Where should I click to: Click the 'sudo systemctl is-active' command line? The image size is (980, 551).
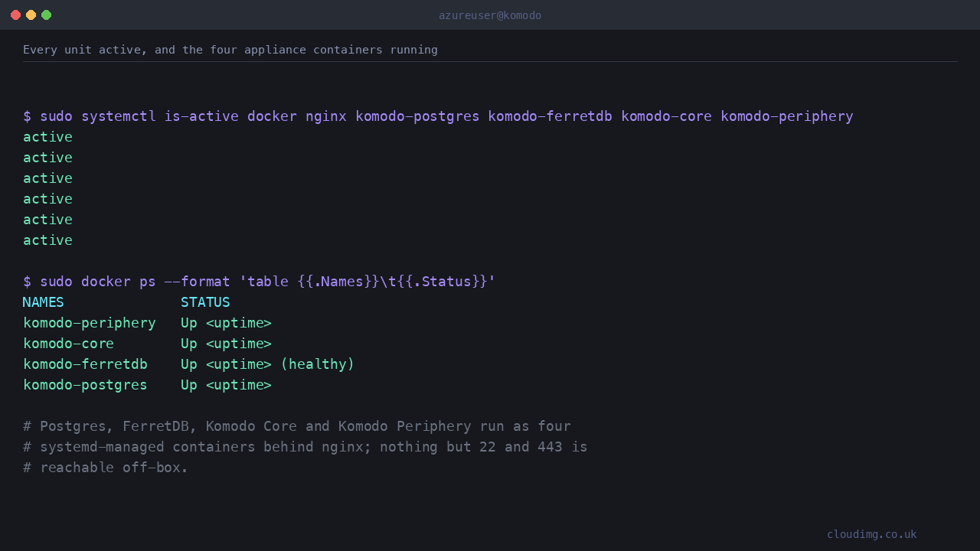[x=438, y=116]
